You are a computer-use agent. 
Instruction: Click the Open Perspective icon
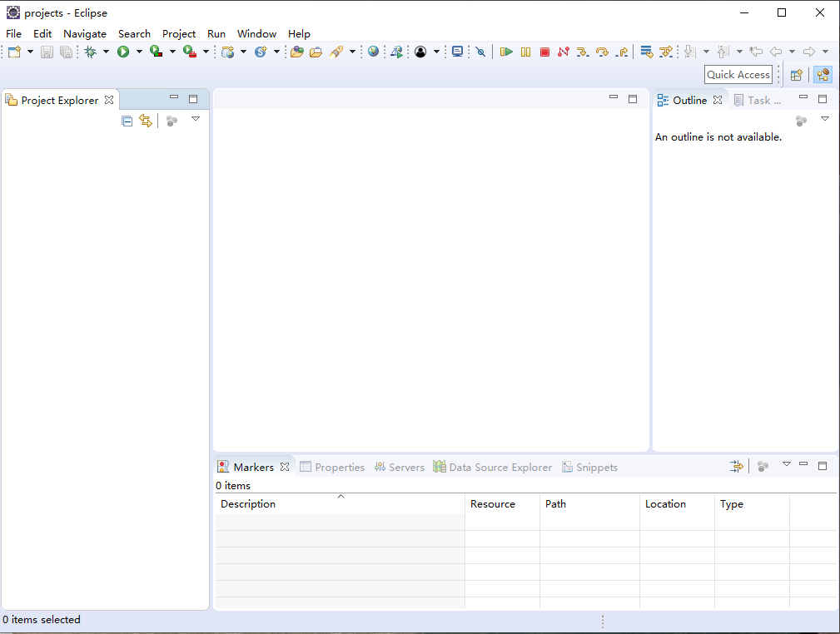coord(797,75)
